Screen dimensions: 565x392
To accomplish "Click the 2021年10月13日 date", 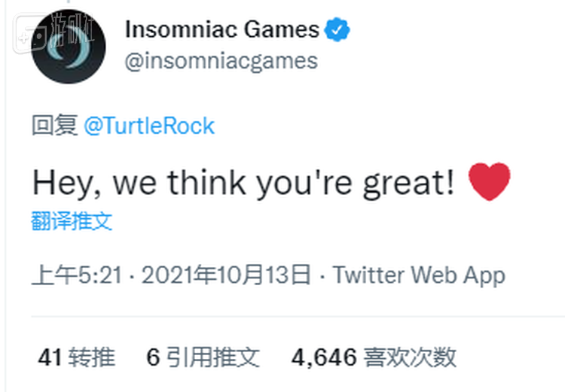I will point(226,275).
